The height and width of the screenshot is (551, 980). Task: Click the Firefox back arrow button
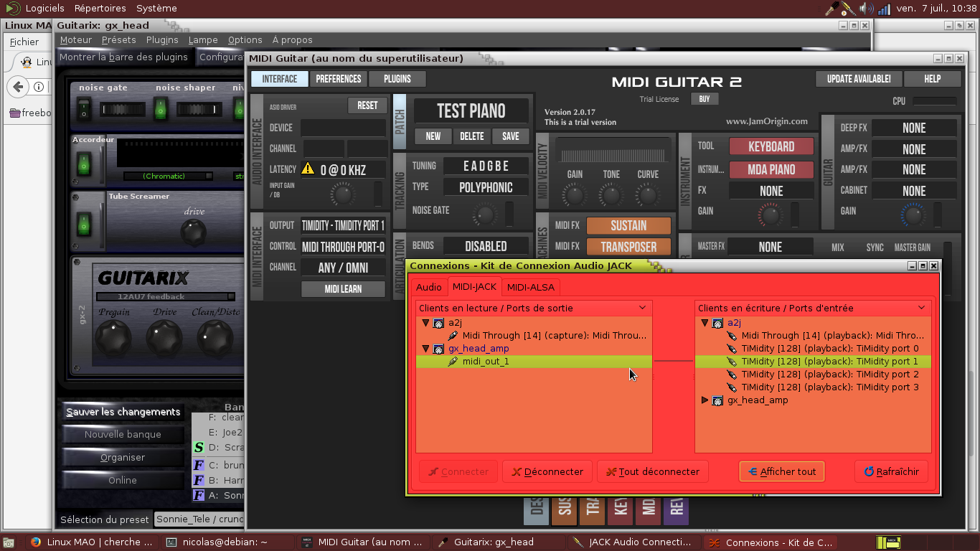coord(17,87)
